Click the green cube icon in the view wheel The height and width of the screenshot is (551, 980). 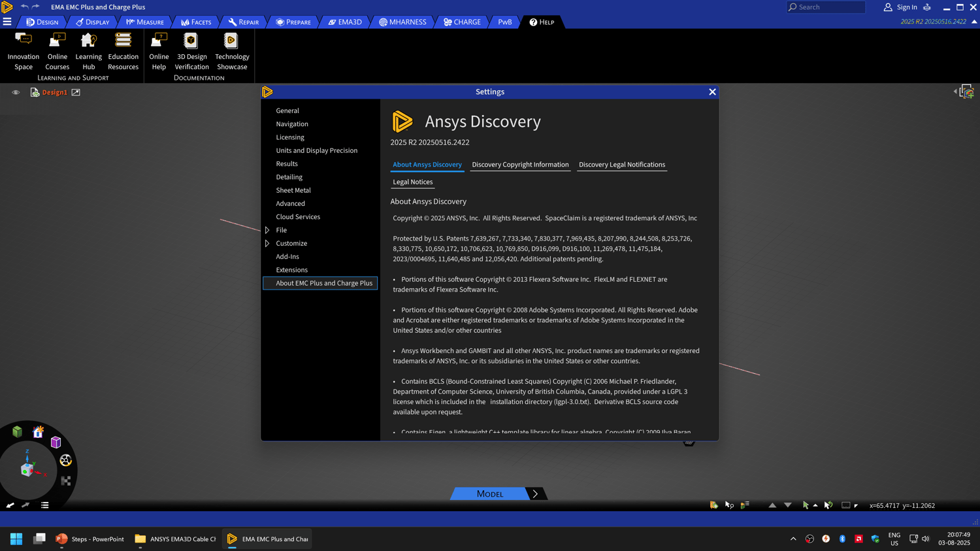point(17,432)
